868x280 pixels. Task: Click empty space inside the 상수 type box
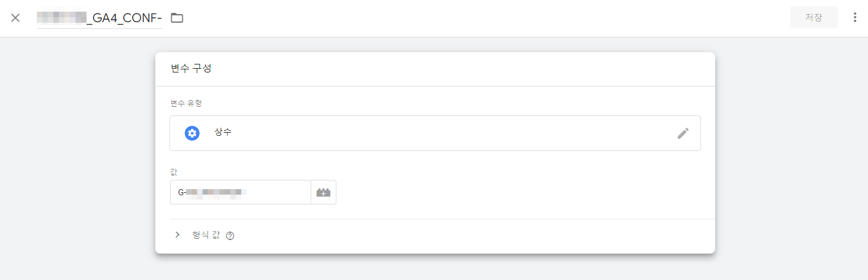click(x=454, y=133)
